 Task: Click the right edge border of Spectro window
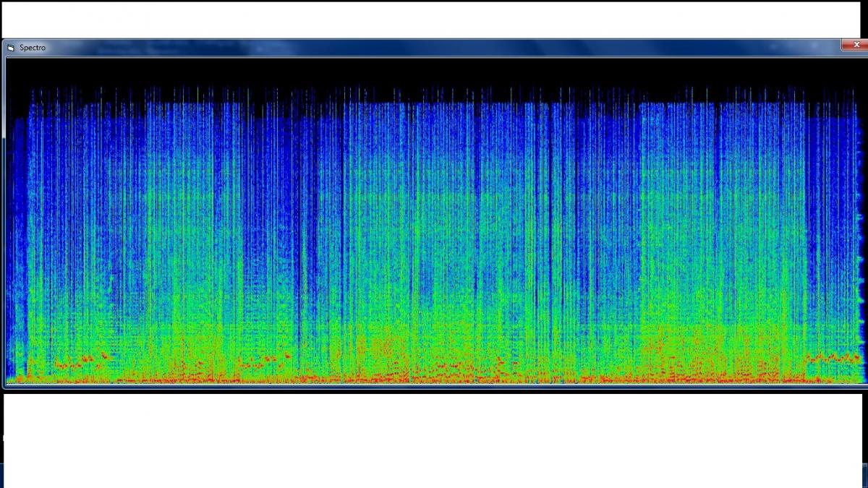(864, 217)
